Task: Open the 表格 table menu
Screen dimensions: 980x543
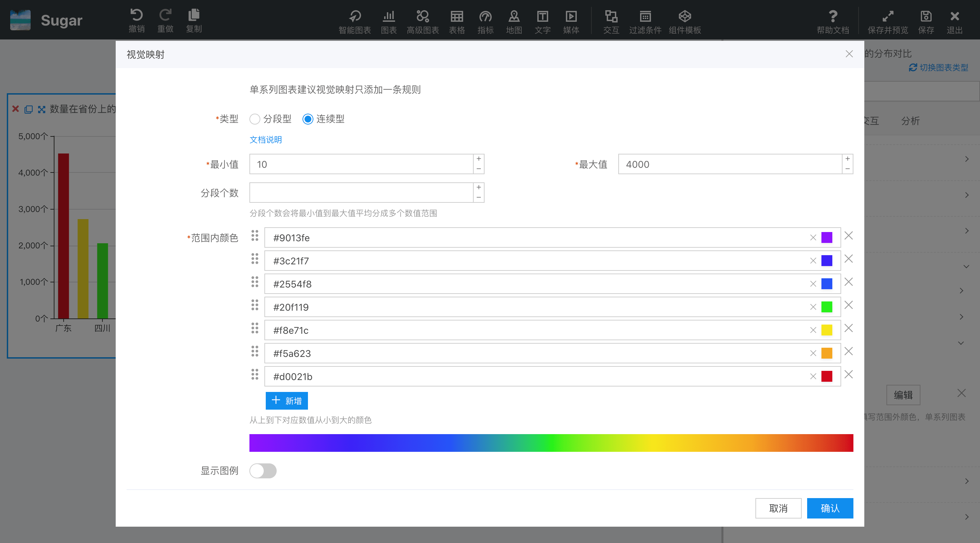Action: pyautogui.click(x=457, y=16)
